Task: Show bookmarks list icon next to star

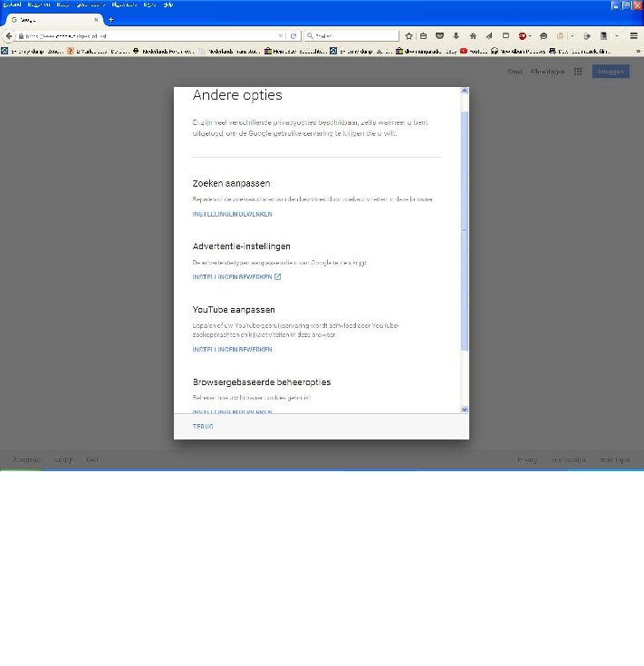Action: (x=423, y=36)
